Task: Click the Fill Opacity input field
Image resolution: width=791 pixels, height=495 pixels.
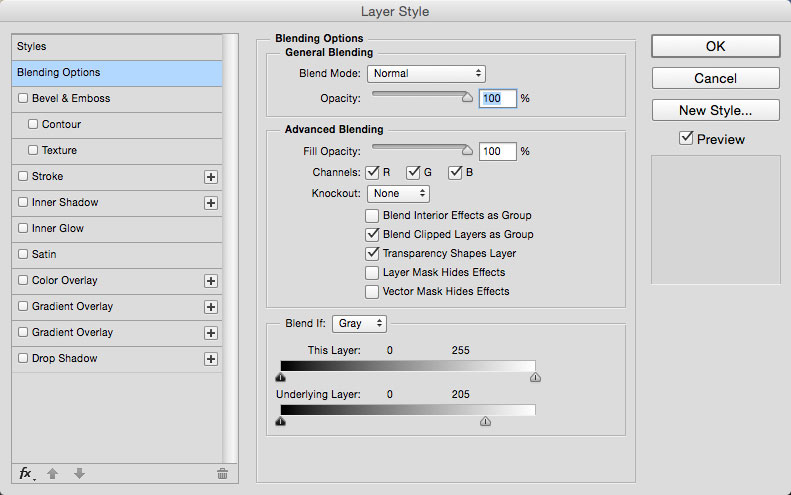Action: [497, 151]
